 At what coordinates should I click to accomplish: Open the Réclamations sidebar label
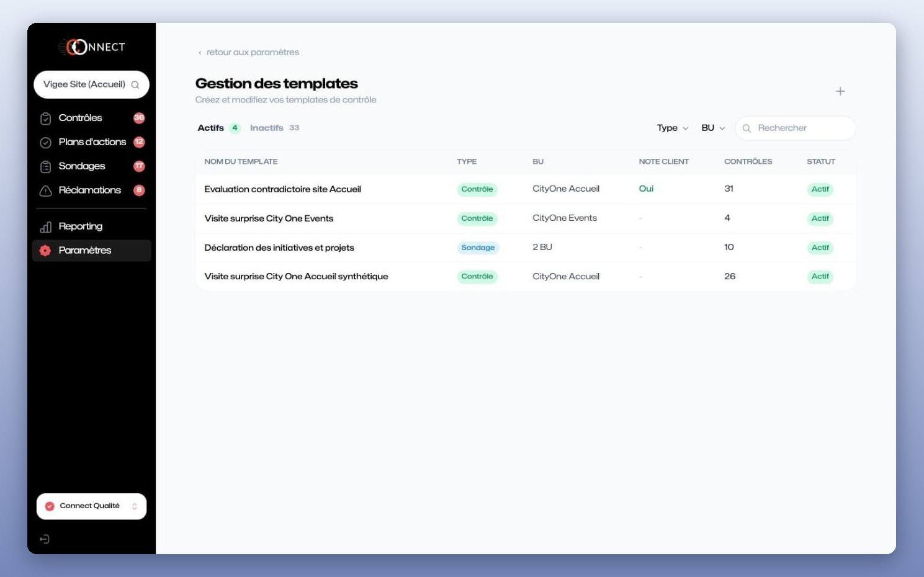pyautogui.click(x=90, y=190)
